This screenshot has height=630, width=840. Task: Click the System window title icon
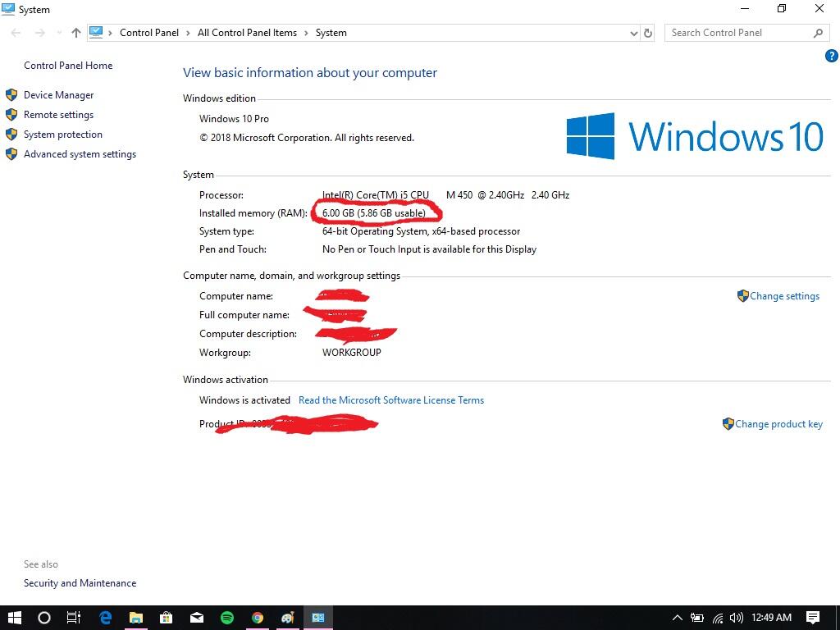(8, 9)
